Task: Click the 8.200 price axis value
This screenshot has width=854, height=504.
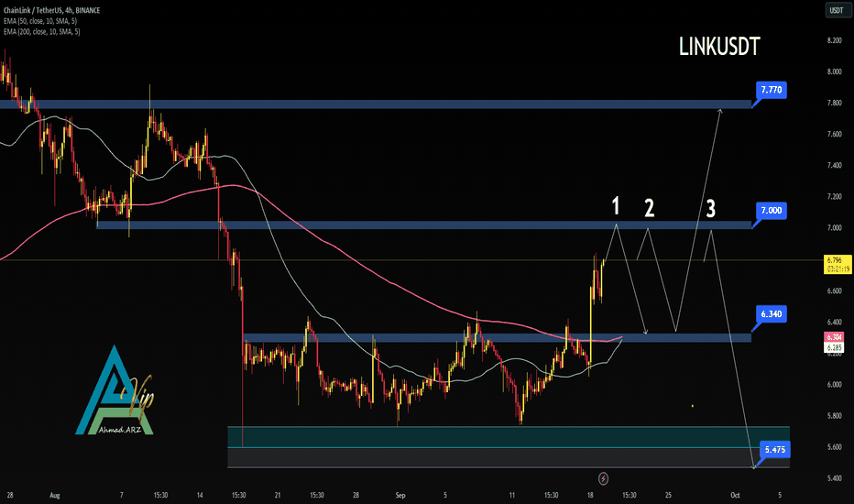Action: tap(834, 40)
